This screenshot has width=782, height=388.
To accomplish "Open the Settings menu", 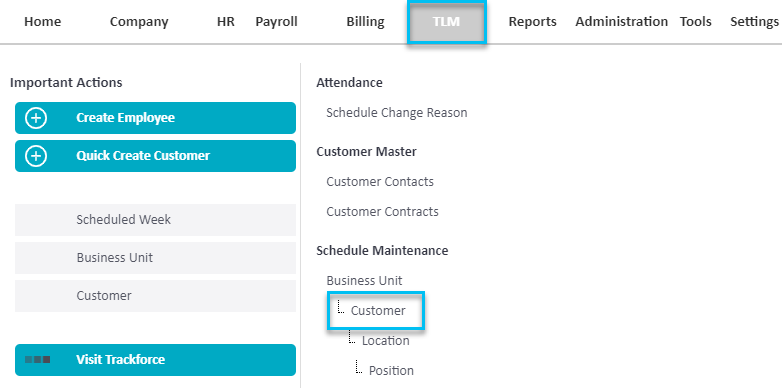I will click(x=755, y=22).
